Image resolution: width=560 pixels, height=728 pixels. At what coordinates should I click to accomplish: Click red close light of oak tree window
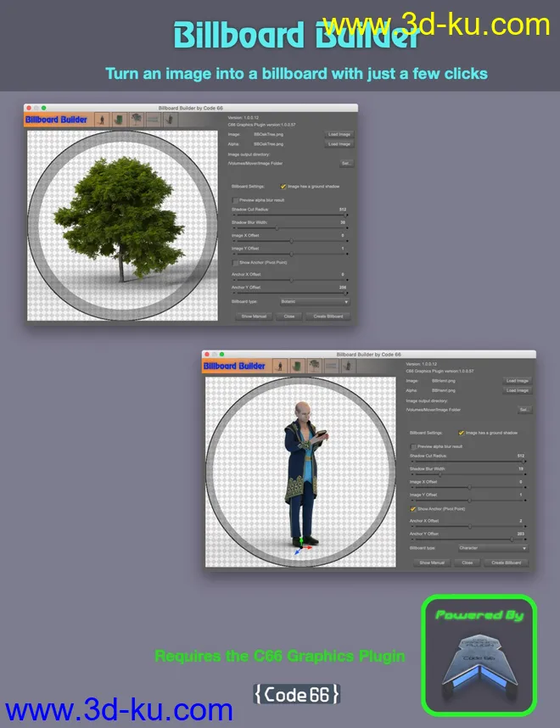(x=29, y=108)
